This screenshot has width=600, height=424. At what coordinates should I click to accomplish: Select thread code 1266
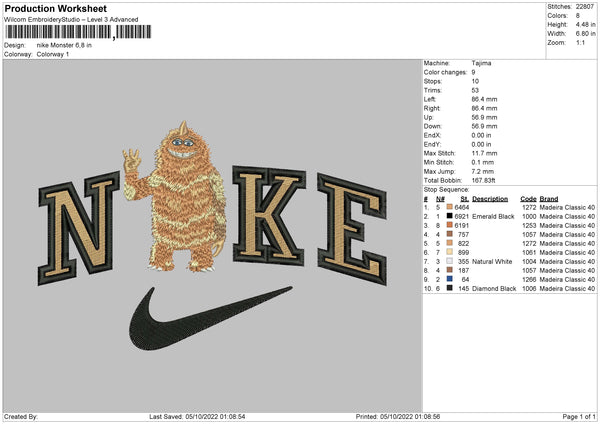click(529, 279)
